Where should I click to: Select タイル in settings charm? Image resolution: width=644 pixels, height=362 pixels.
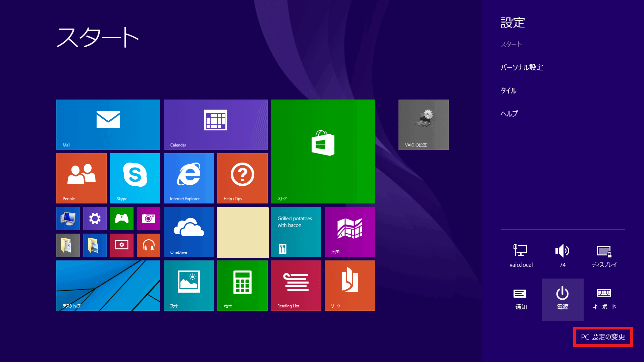[508, 90]
